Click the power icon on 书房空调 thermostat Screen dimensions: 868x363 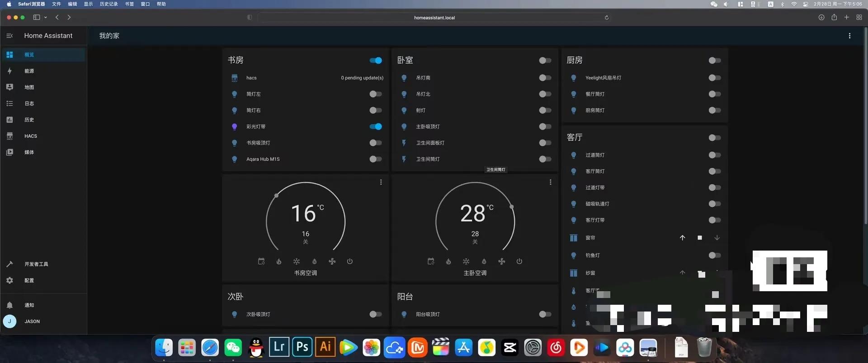(x=349, y=261)
